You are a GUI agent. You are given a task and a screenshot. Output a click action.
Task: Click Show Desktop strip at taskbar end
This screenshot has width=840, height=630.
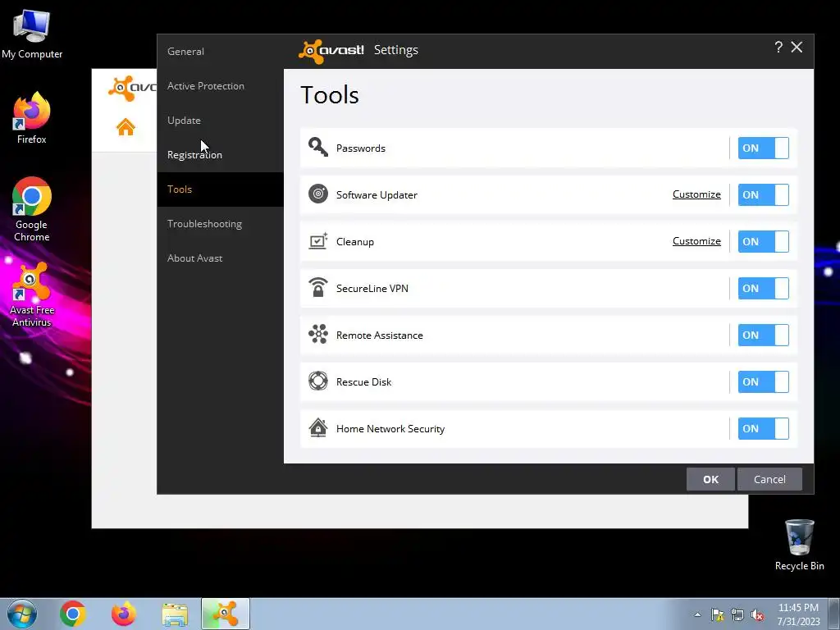tap(836, 614)
